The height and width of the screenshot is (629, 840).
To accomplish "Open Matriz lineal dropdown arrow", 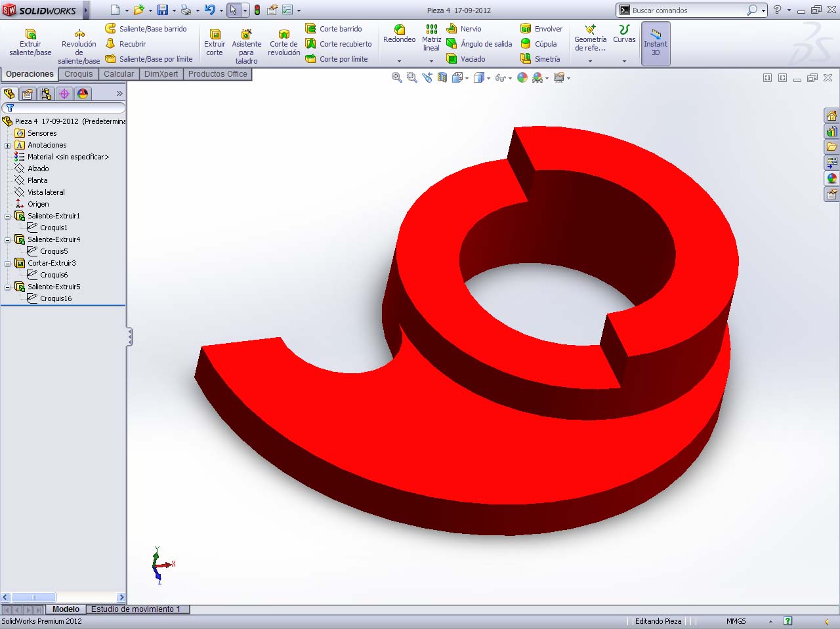I will tap(431, 61).
